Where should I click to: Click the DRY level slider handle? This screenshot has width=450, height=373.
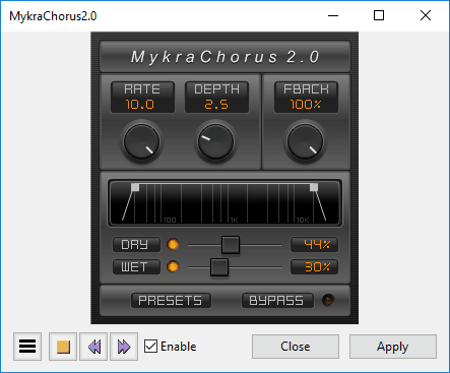tap(231, 245)
